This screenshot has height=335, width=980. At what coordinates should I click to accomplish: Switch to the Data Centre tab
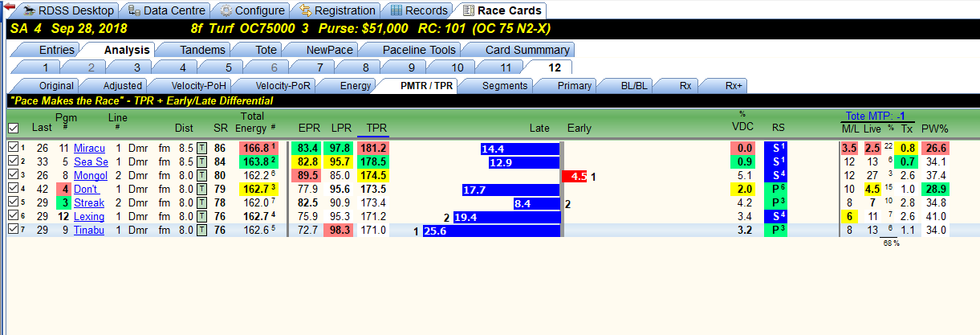tap(166, 10)
